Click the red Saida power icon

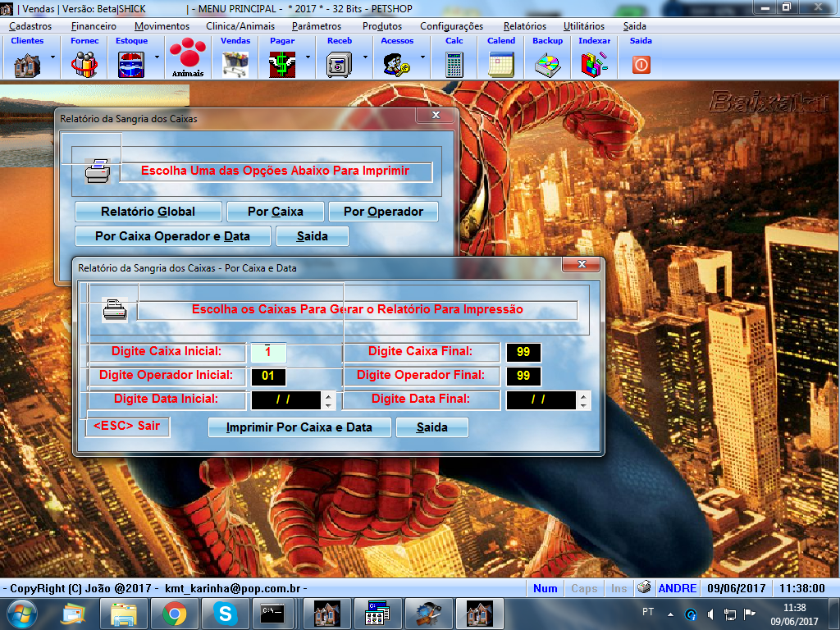(641, 65)
